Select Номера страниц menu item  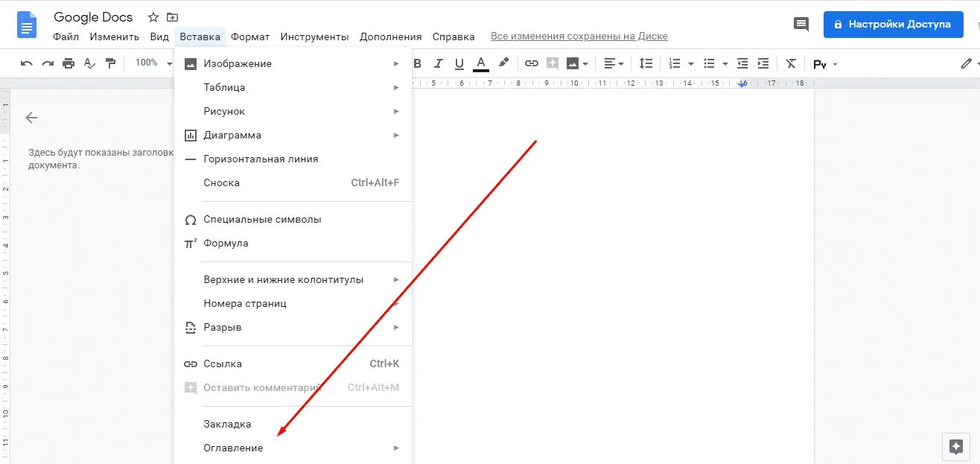coord(293,303)
